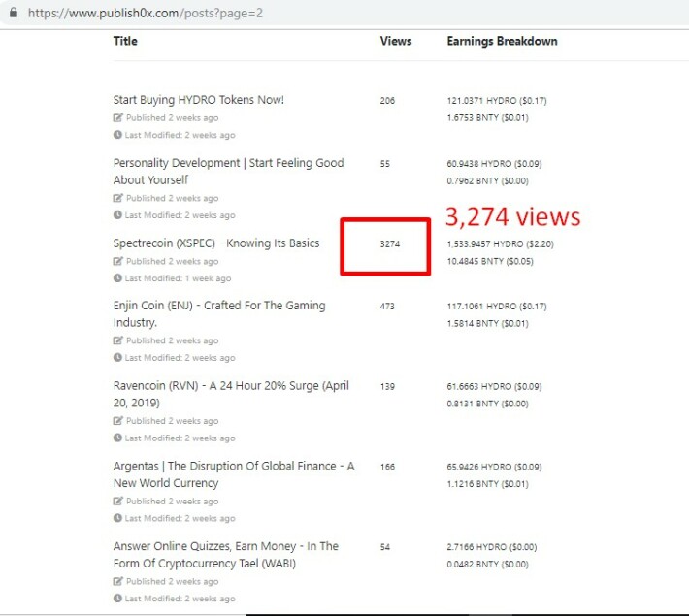Click published edit icon under HYDRO Tokens post

point(117,117)
